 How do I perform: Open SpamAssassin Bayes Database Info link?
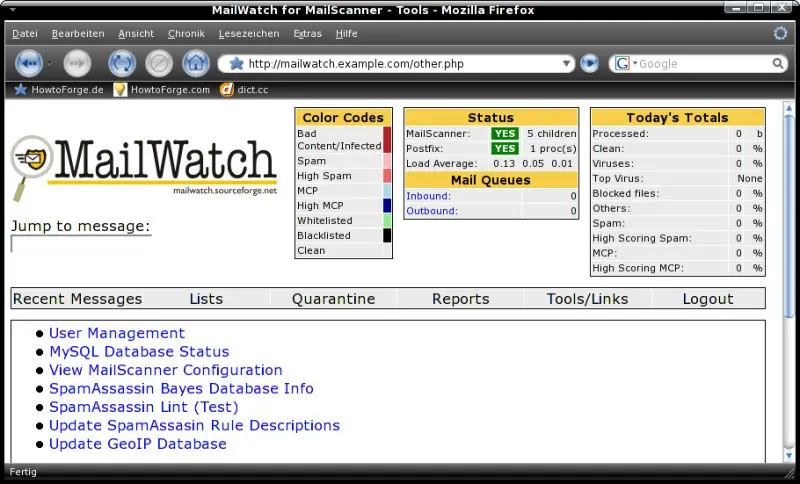181,389
